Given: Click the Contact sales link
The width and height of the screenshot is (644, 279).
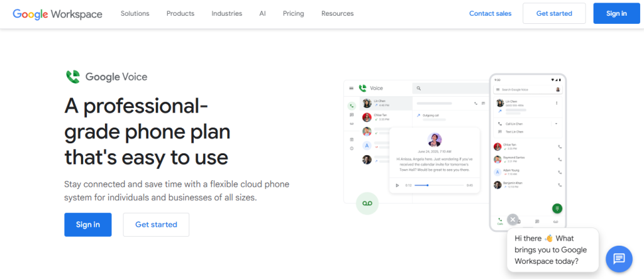Looking at the screenshot, I should tap(491, 14).
